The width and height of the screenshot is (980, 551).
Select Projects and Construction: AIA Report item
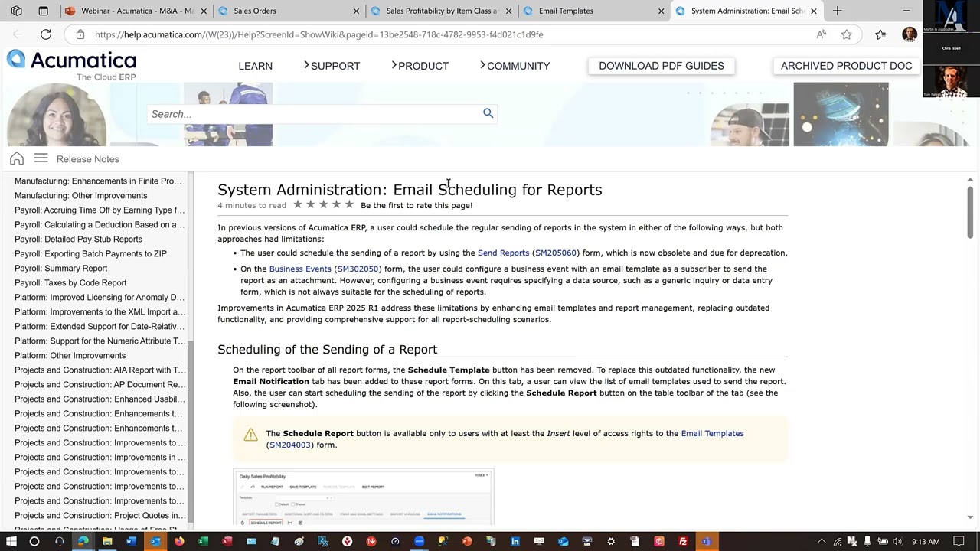[x=100, y=370]
